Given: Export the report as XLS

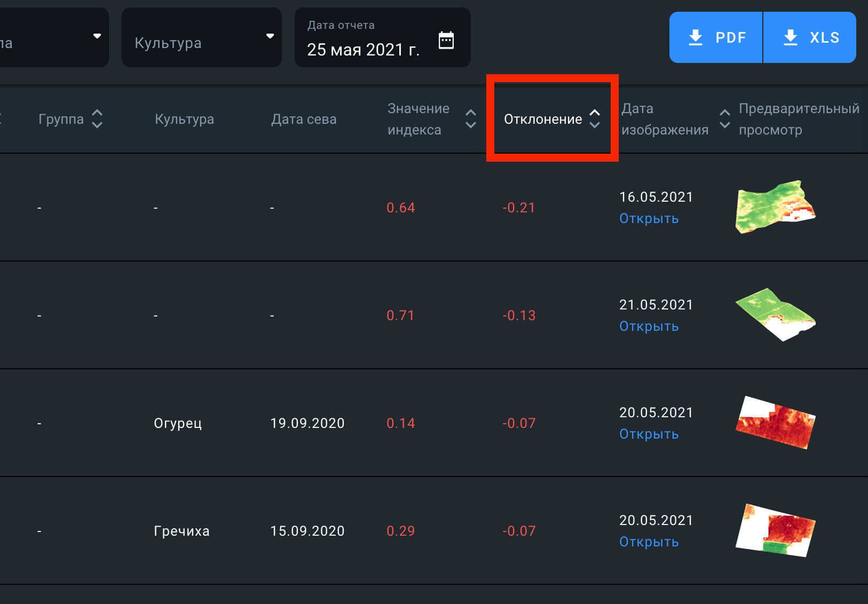Looking at the screenshot, I should 810,37.
